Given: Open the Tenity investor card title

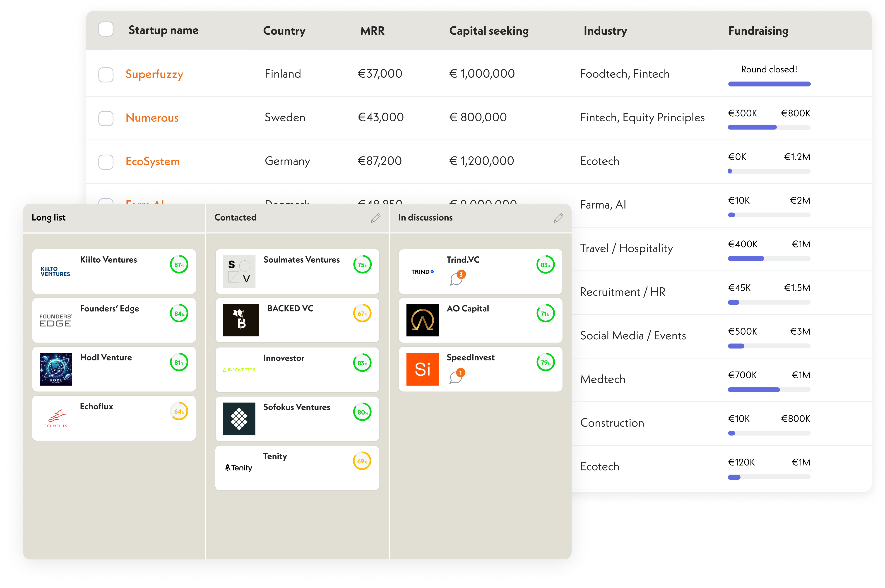Looking at the screenshot, I should pyautogui.click(x=275, y=456).
